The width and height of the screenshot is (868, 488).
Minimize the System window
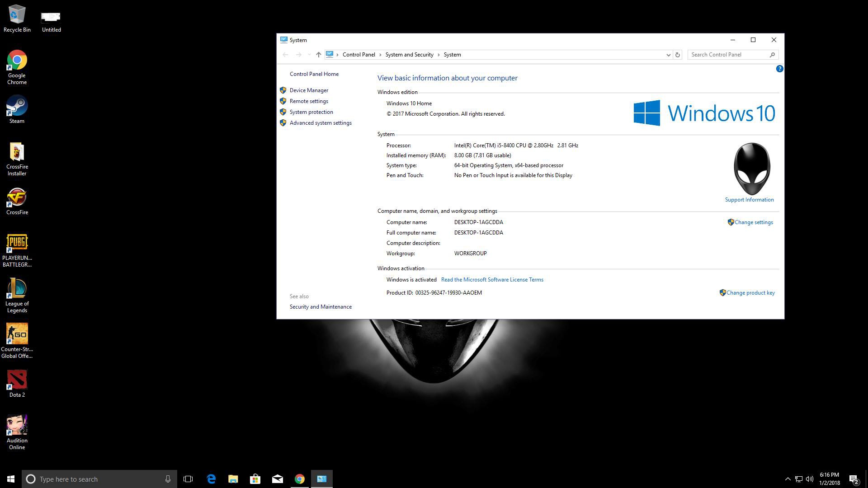[732, 40]
